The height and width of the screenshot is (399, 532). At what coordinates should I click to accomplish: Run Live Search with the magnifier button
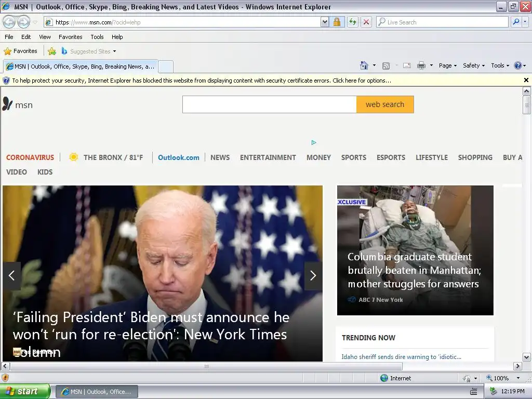coord(516,22)
